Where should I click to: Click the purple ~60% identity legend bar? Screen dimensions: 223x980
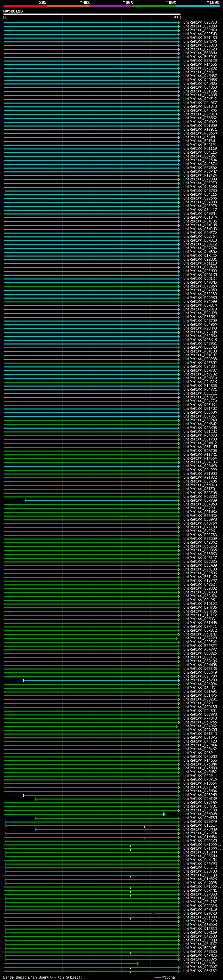point(112,6)
